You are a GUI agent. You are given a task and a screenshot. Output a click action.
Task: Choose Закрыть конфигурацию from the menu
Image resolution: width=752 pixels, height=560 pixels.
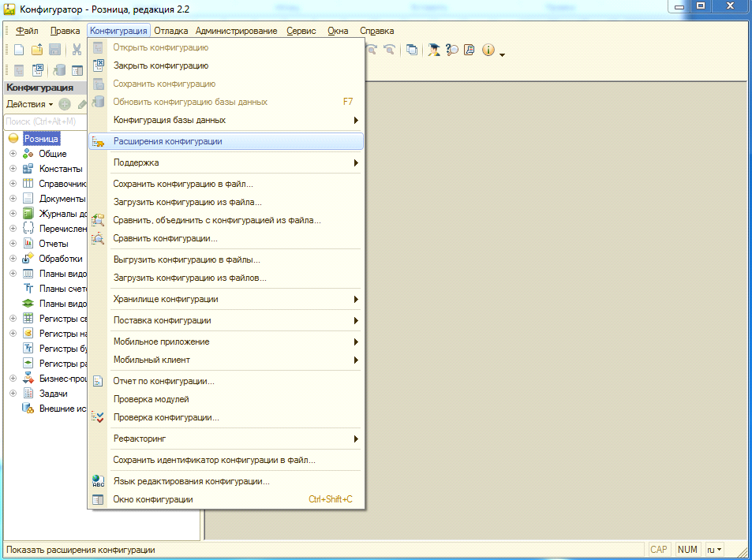[x=226, y=65]
